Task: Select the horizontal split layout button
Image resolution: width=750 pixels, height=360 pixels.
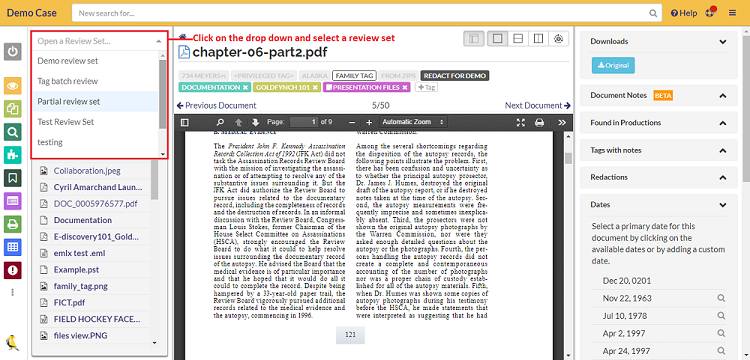Action: (x=518, y=39)
